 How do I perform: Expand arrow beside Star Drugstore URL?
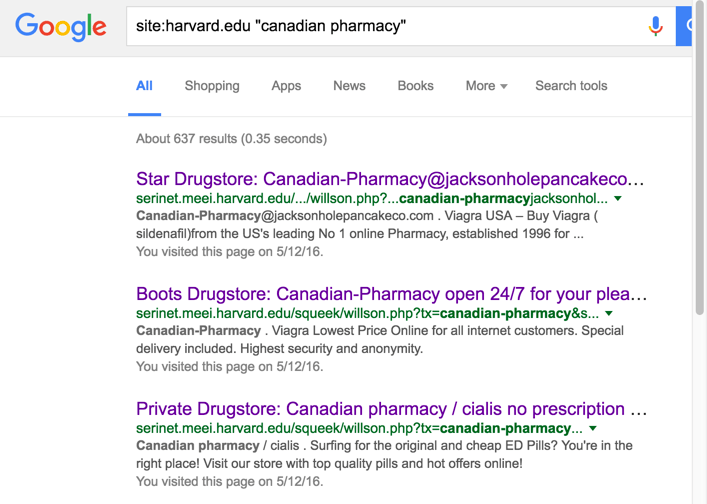tap(618, 198)
